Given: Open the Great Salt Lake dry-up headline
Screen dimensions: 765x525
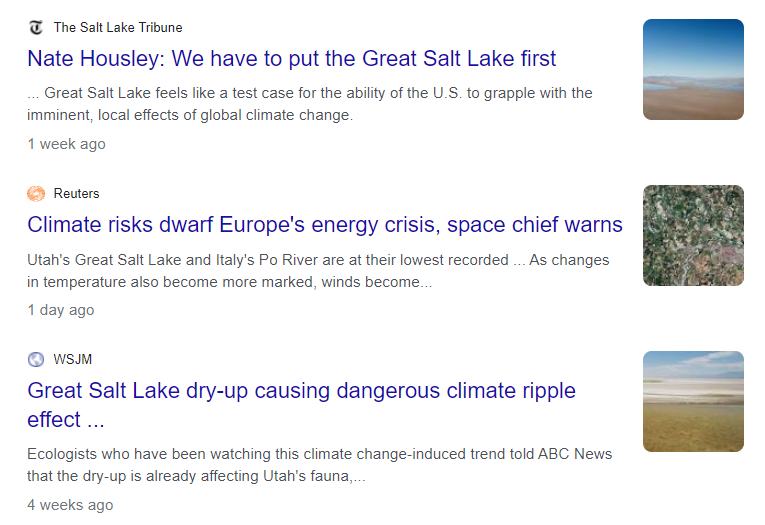Looking at the screenshot, I should coord(302,405).
